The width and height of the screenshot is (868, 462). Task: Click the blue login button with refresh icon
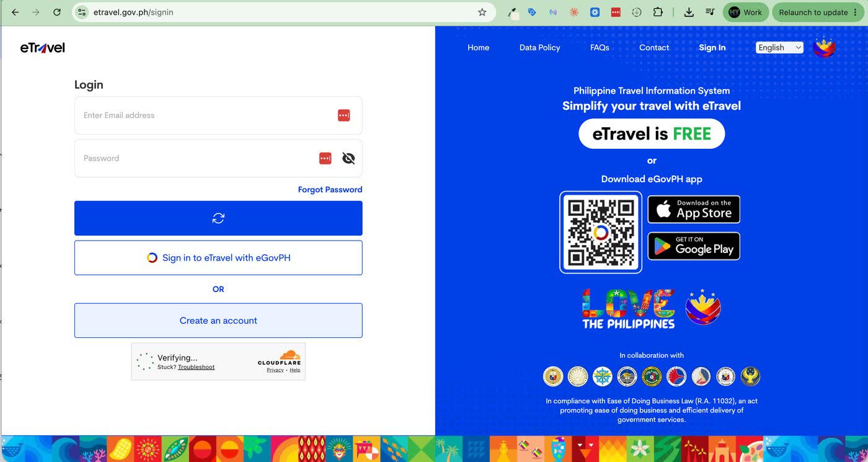coord(218,218)
